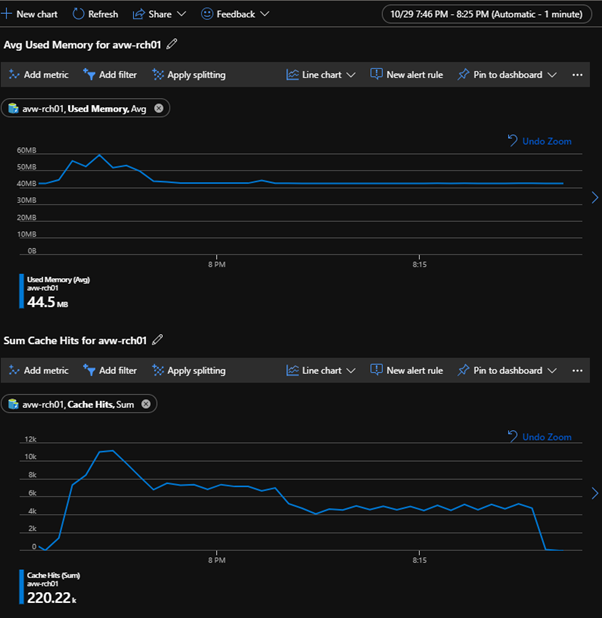This screenshot has width=602, height=618.
Task: Open the more options ellipsis on memory chart
Action: point(577,75)
